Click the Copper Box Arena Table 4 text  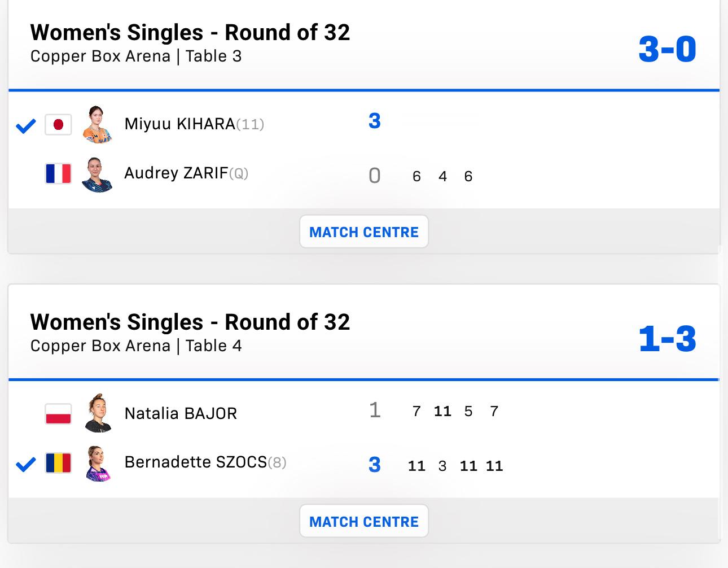[x=136, y=346]
